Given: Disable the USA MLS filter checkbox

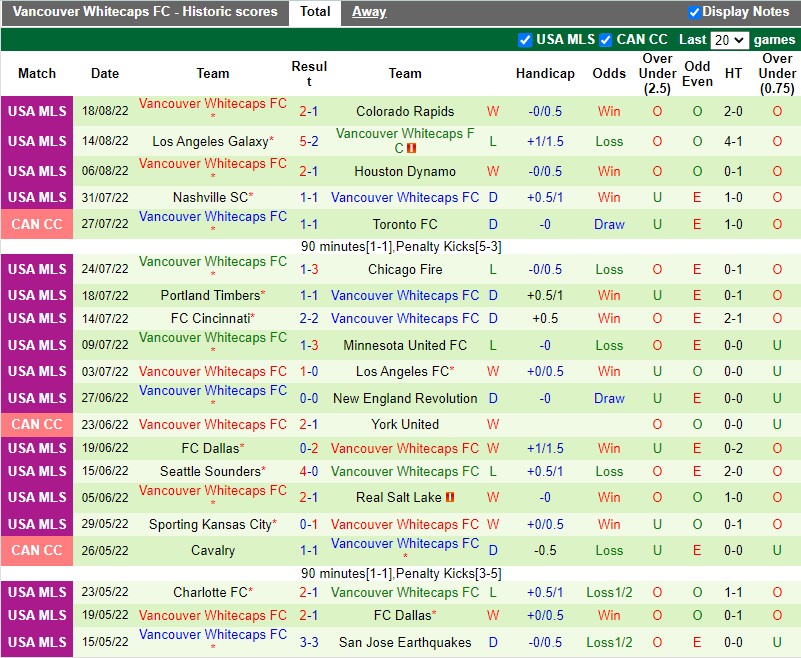Looking at the screenshot, I should [525, 39].
